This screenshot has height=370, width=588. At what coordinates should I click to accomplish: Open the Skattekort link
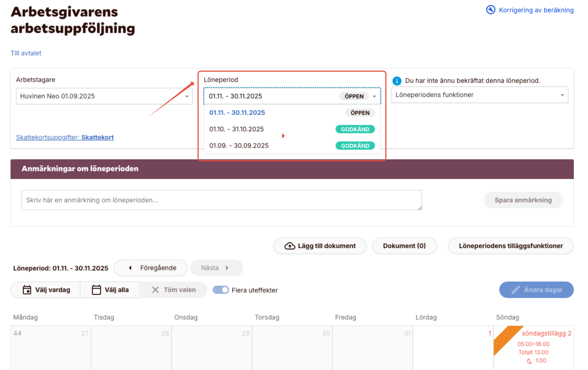97,137
